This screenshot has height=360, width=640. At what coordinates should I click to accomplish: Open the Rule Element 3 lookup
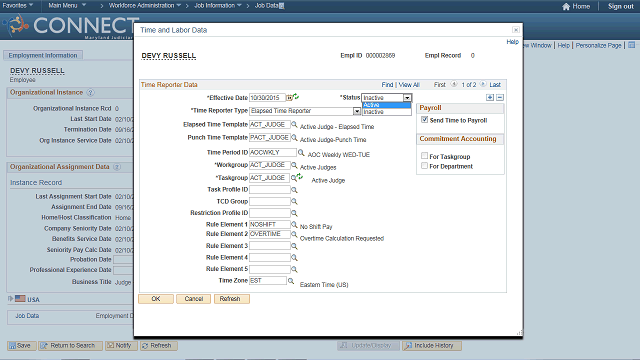(x=294, y=246)
